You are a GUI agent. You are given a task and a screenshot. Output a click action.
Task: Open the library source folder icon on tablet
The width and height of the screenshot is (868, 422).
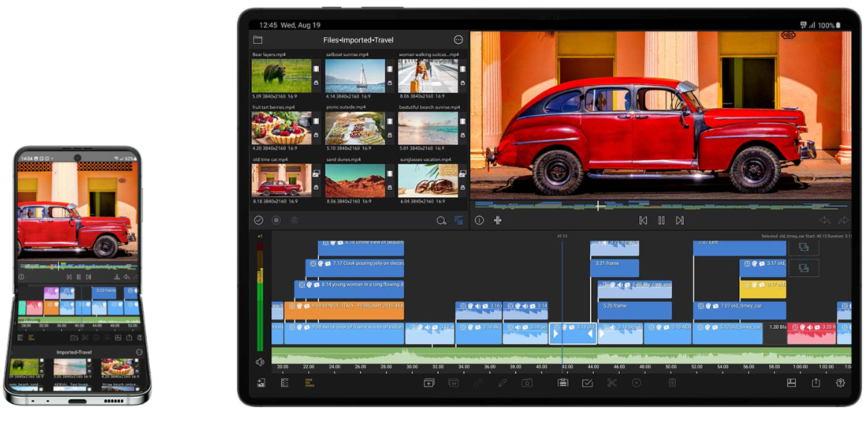(x=257, y=40)
